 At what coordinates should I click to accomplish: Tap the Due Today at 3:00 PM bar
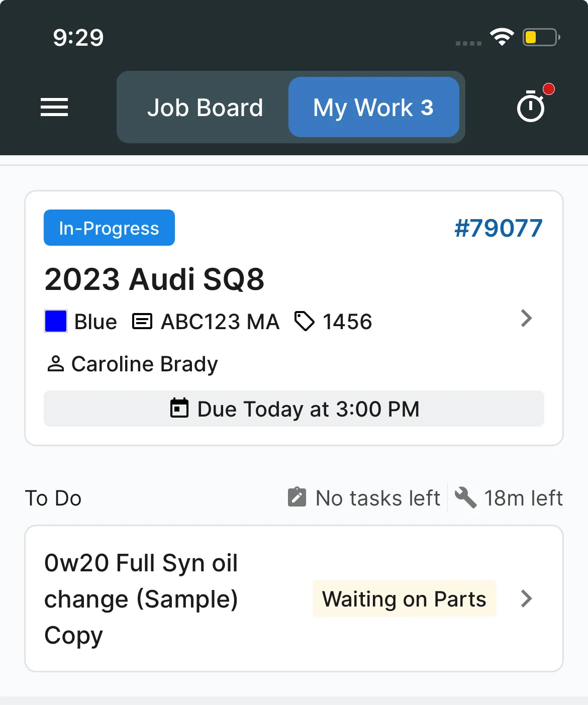click(x=294, y=409)
